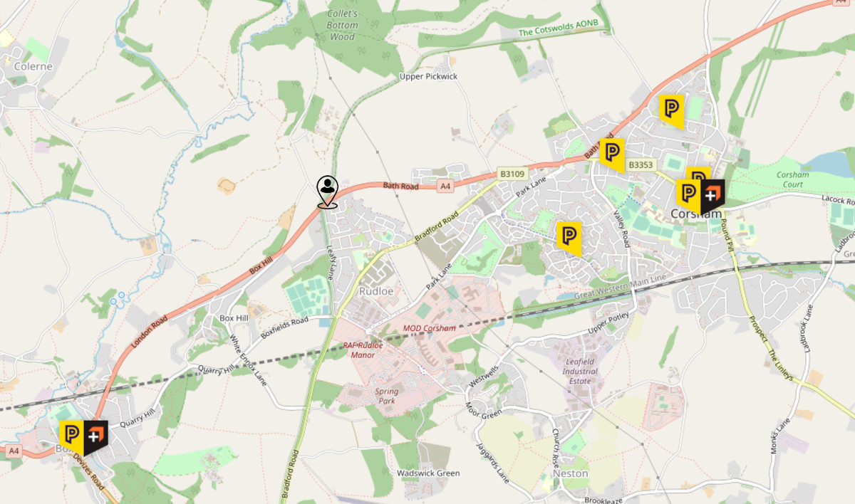855x504 pixels.
Task: Select the parking marker near Box
Action: [x=71, y=437]
